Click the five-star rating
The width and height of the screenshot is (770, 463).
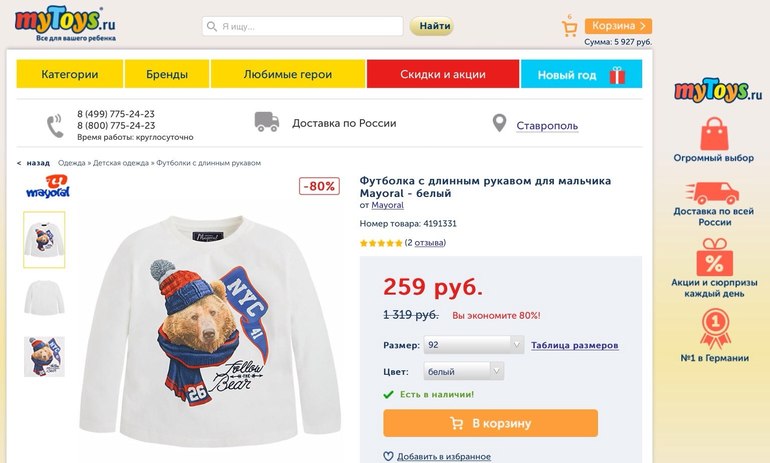[380, 243]
